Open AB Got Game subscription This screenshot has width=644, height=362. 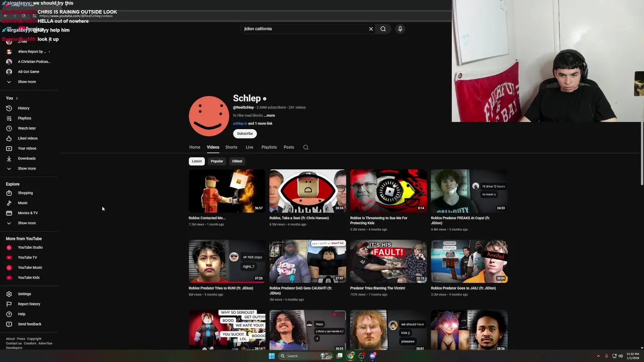pyautogui.click(x=28, y=71)
